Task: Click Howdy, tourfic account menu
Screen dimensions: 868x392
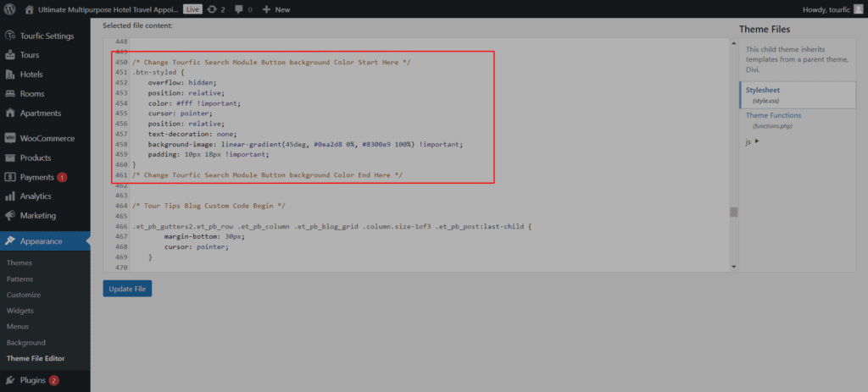Action: click(x=834, y=9)
